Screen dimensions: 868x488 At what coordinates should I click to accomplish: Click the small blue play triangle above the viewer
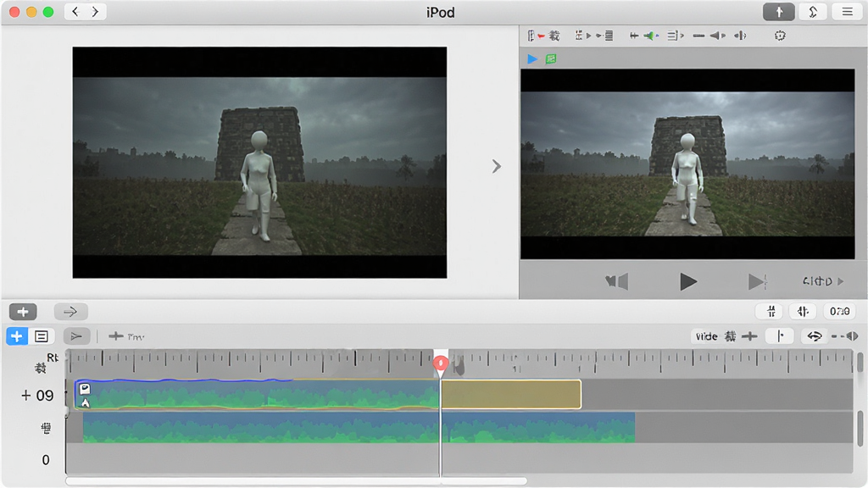coord(532,58)
